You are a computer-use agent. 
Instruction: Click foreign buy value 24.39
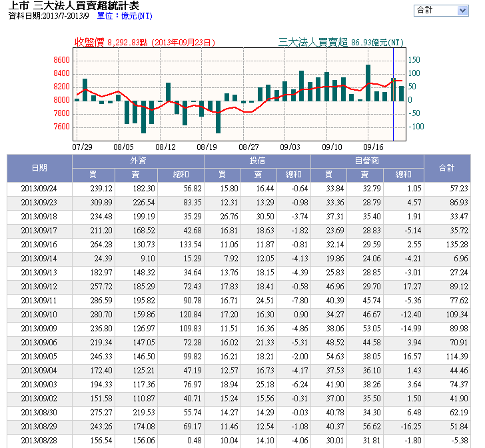click(103, 259)
